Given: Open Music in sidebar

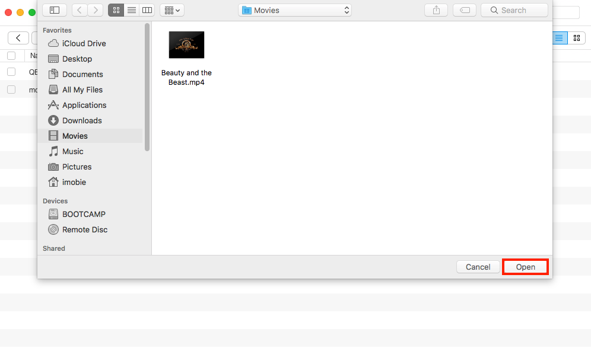Looking at the screenshot, I should pos(90,151).
